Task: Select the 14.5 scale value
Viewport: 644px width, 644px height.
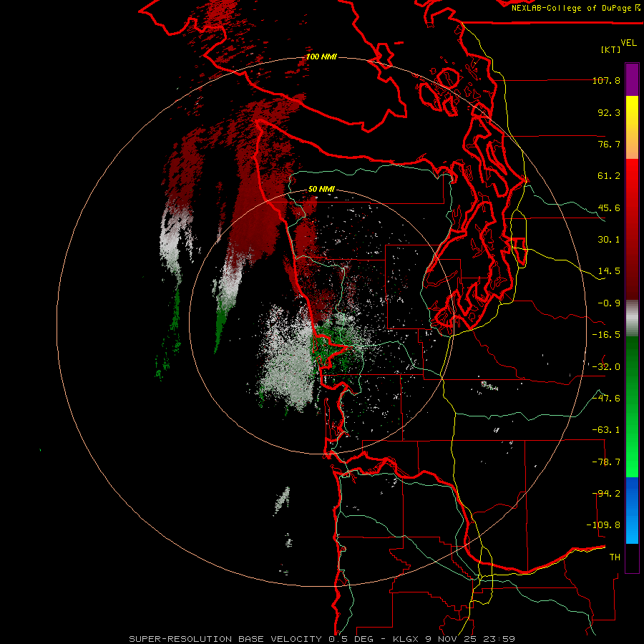Action: tap(609, 271)
